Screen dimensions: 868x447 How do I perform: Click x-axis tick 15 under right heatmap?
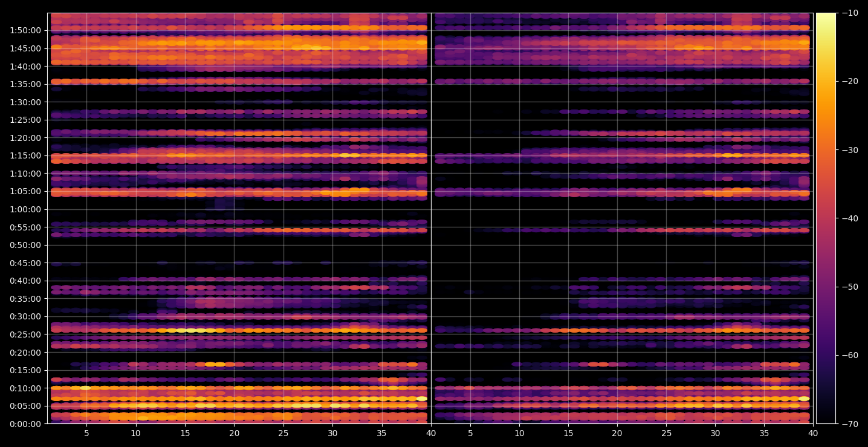[568, 434]
